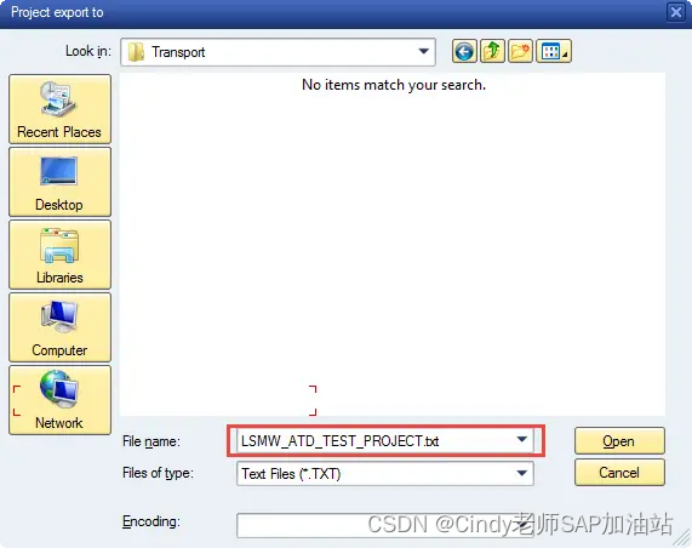Click into the File name text field
Image resolution: width=693 pixels, height=548 pixels.
pyautogui.click(x=376, y=441)
